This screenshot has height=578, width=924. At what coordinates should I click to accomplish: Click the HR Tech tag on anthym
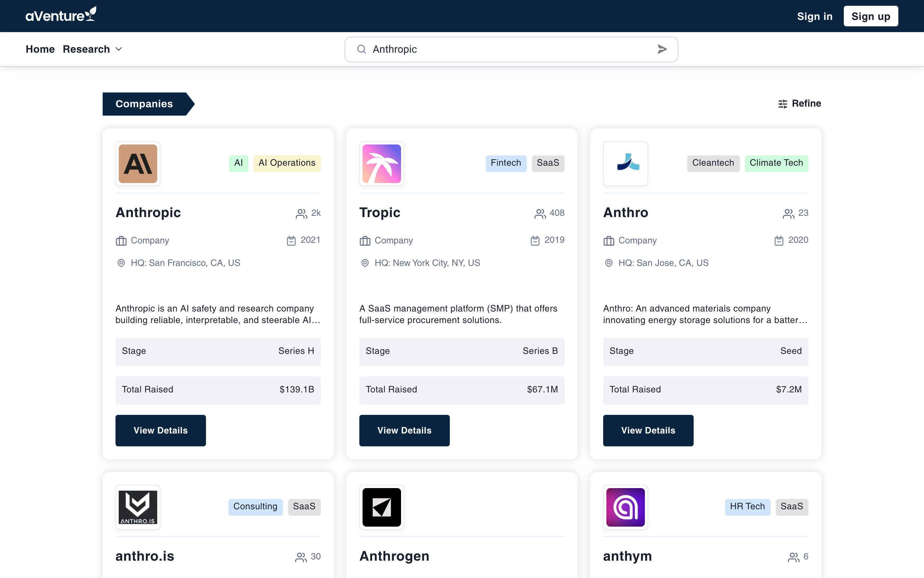748,507
